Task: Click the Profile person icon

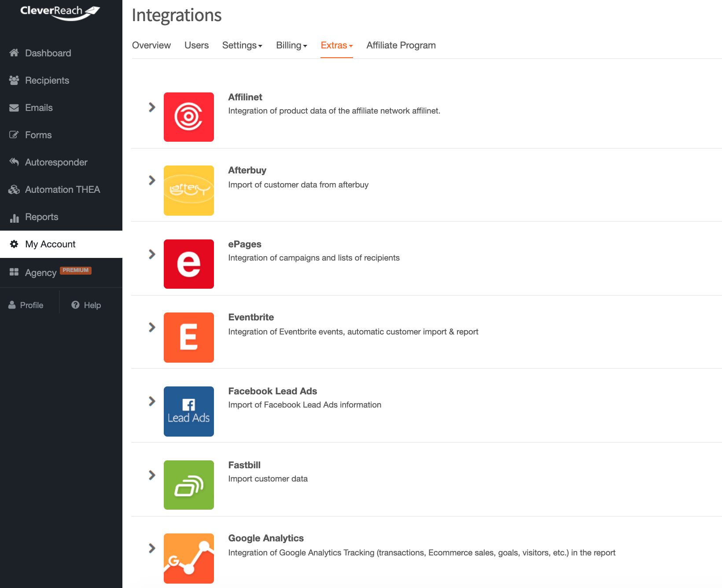Action: click(12, 305)
